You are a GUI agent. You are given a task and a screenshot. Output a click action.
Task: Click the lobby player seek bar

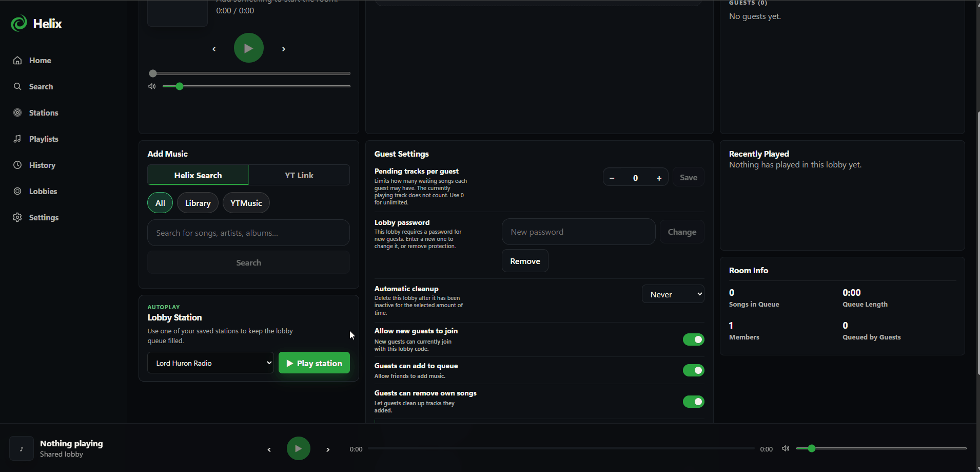point(249,73)
